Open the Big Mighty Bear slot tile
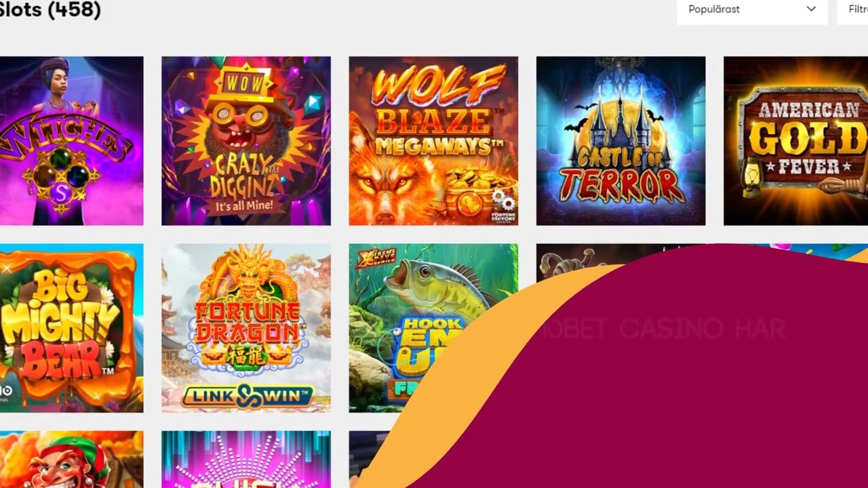Image resolution: width=868 pixels, height=488 pixels. [71, 328]
